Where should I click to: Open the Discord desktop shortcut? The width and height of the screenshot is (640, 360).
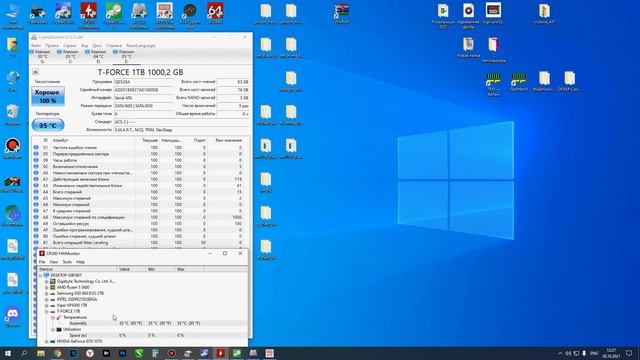13,317
